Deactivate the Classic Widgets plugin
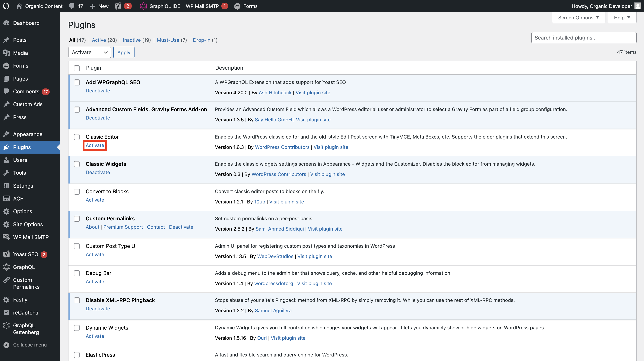Screen dimensions: 644x361 97,172
